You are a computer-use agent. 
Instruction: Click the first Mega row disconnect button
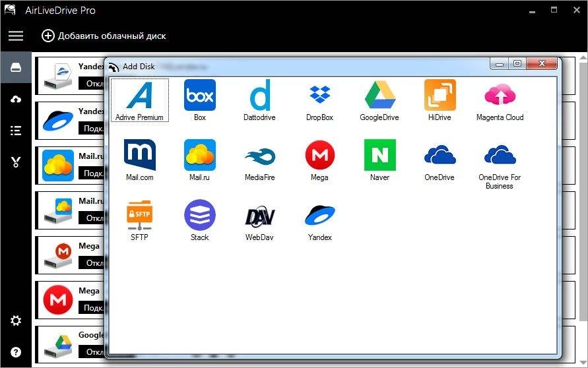(92, 263)
